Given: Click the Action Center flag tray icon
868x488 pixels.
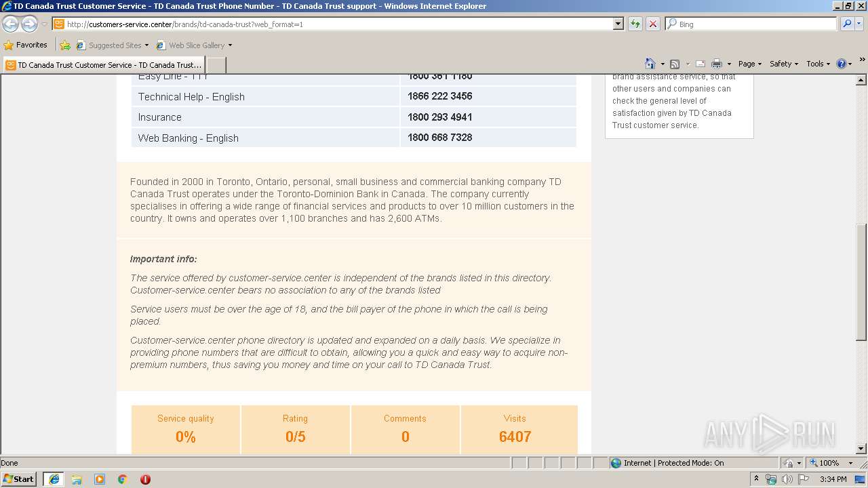Looking at the screenshot, I should pyautogui.click(x=804, y=479).
